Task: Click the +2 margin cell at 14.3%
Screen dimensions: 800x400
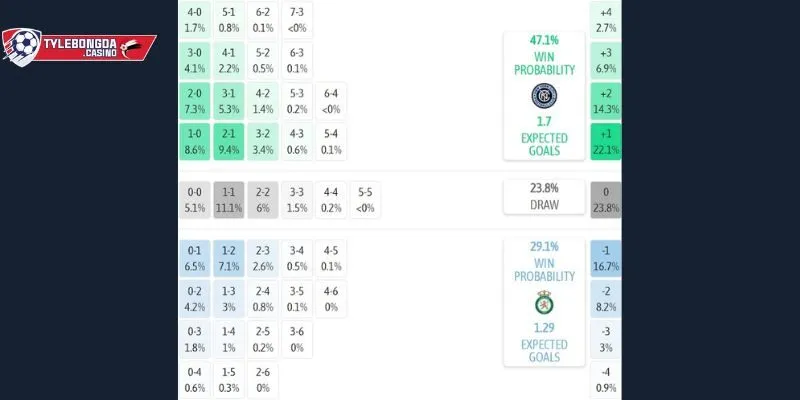Action: coord(605,102)
